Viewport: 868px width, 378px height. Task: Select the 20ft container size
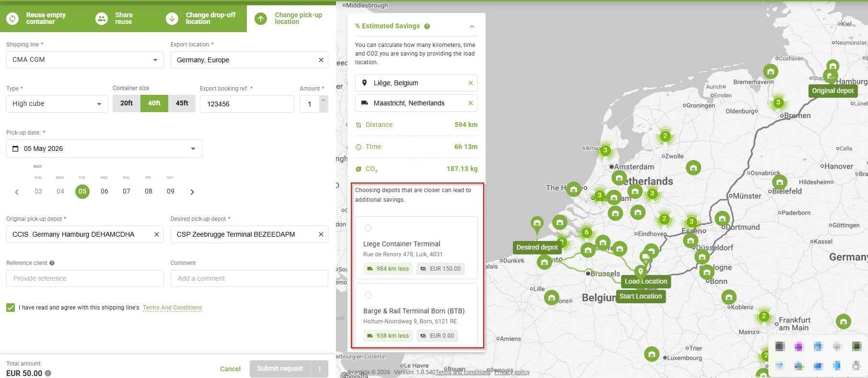pos(127,103)
